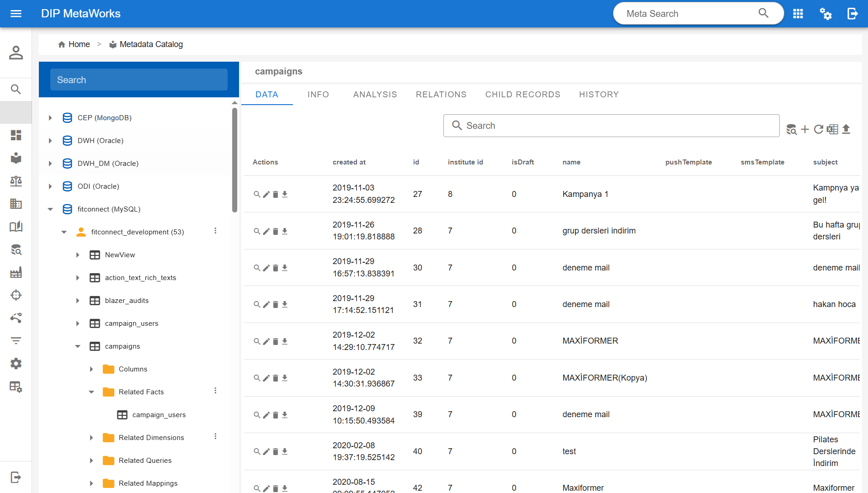Open user profile icon in sidebar

coord(16,53)
